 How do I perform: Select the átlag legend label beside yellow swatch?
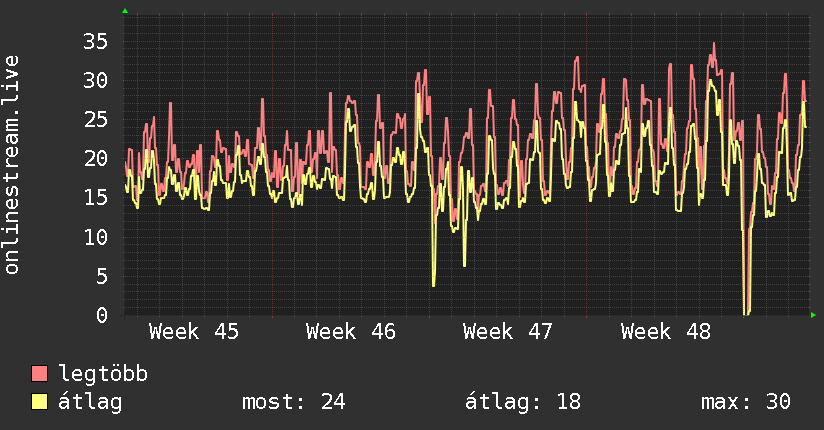(90, 402)
